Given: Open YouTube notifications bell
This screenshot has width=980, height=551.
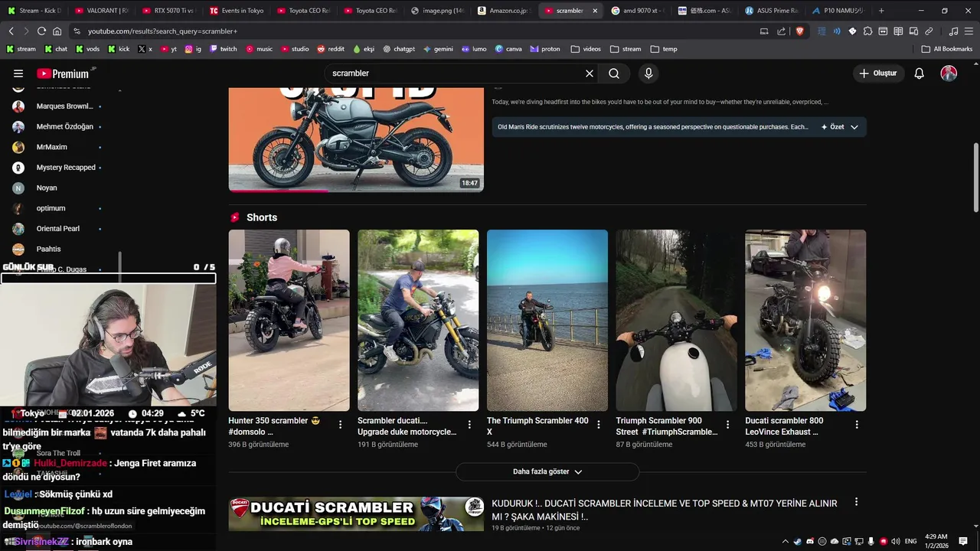Looking at the screenshot, I should click(920, 73).
